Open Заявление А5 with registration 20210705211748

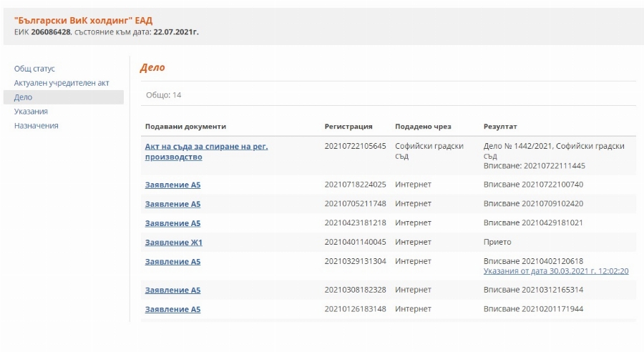point(172,204)
